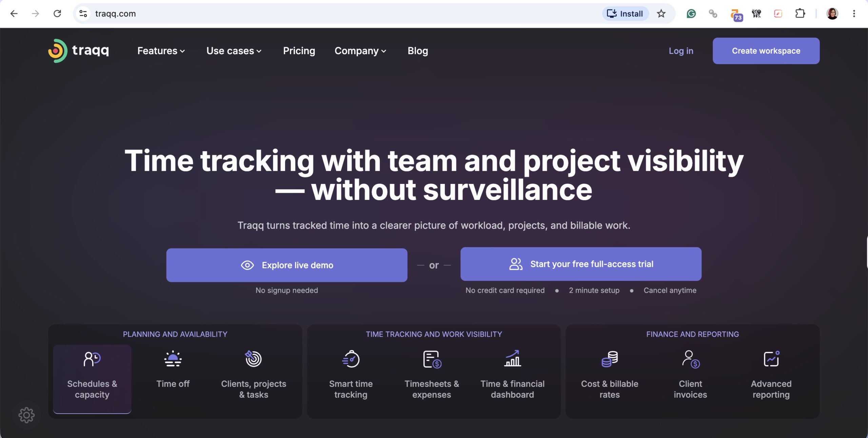This screenshot has height=438, width=868.
Task: Expand the Features dropdown menu
Action: click(161, 51)
